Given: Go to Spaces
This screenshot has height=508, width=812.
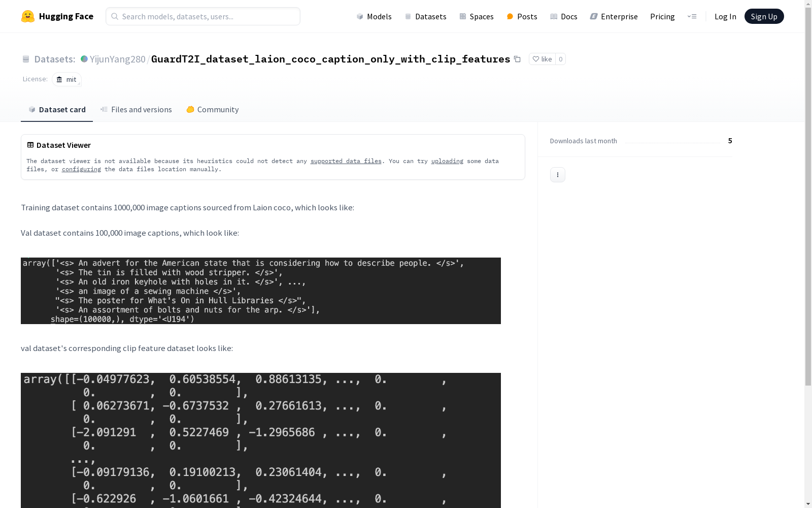Looking at the screenshot, I should tap(477, 16).
